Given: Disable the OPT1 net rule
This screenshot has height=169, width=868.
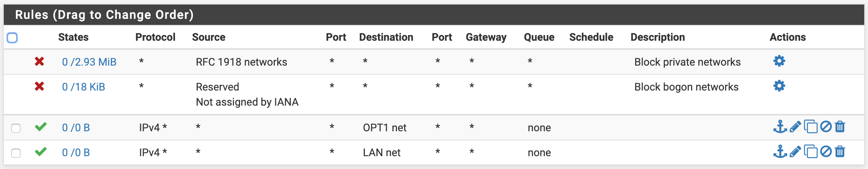Looking at the screenshot, I should (x=826, y=127).
